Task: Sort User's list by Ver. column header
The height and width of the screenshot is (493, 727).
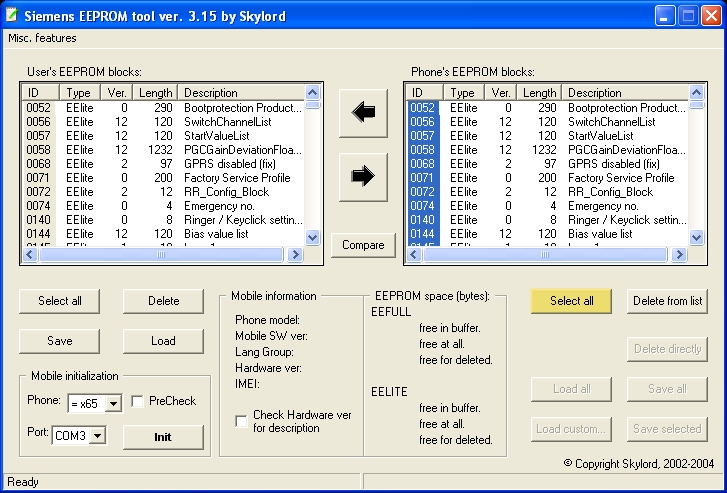Action: click(117, 93)
